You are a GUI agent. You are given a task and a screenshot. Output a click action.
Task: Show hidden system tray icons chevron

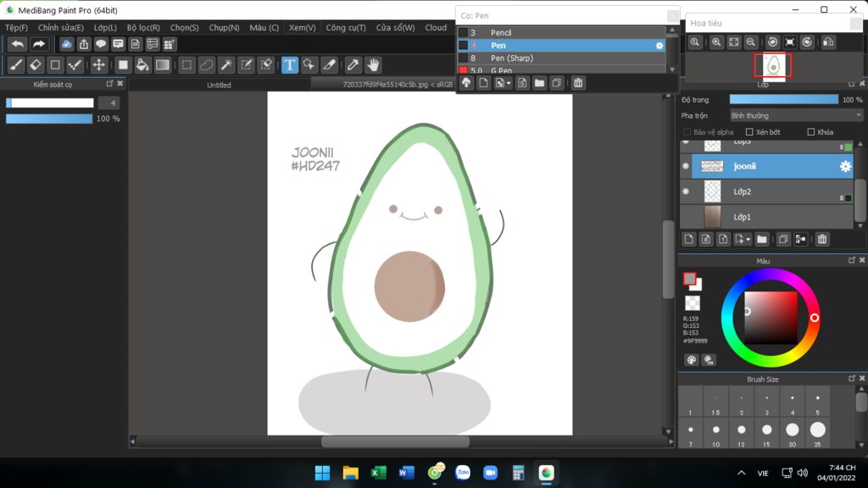pos(741,473)
